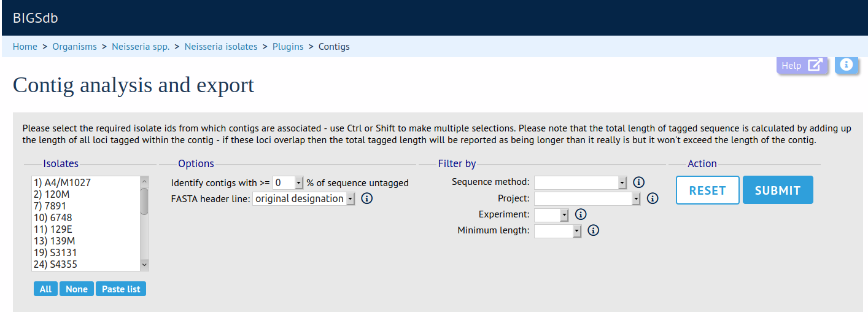This screenshot has height=320, width=868.
Task: Expand the FASTA header line dropdown
Action: pyautogui.click(x=304, y=198)
